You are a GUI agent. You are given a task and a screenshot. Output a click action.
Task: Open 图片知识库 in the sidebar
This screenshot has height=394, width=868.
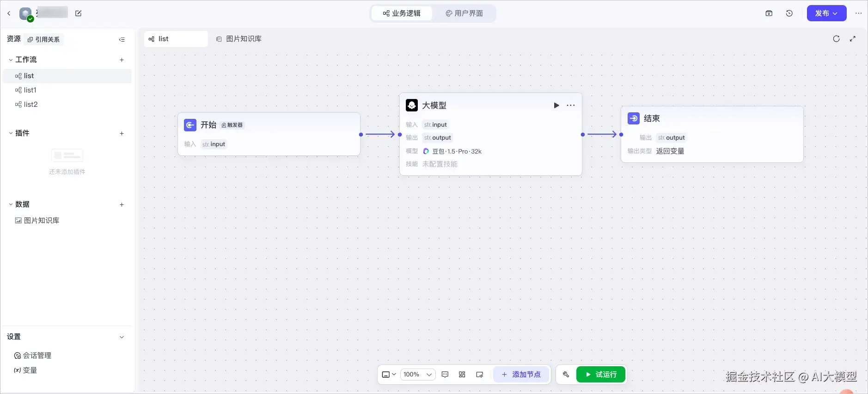(67, 221)
